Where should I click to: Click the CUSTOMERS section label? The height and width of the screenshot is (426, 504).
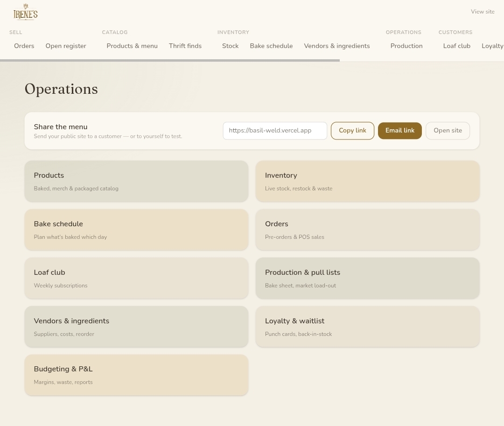[455, 33]
